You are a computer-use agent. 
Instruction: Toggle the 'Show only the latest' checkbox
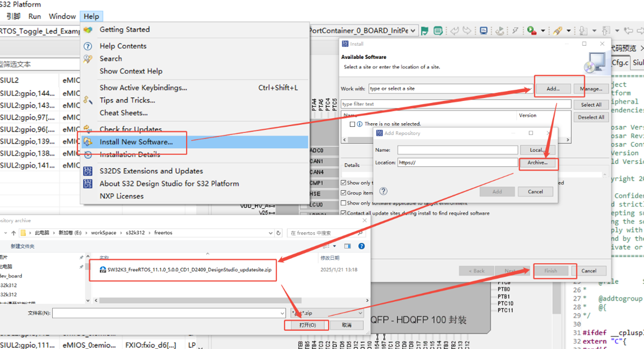pos(344,183)
